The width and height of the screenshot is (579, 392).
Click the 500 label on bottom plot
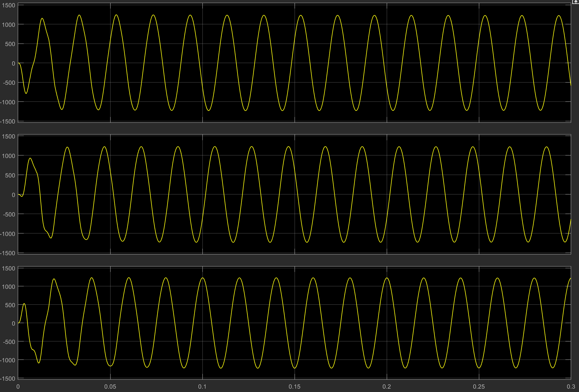point(10,305)
